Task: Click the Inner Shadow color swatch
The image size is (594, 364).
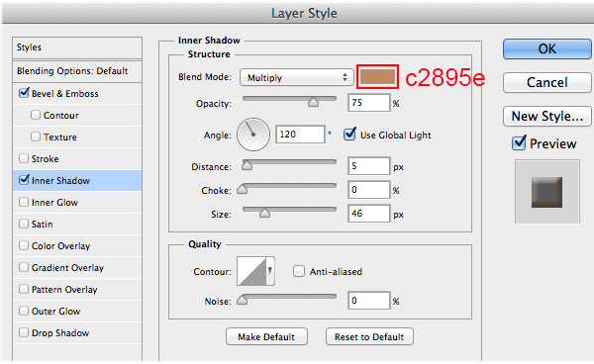Action: click(x=377, y=77)
